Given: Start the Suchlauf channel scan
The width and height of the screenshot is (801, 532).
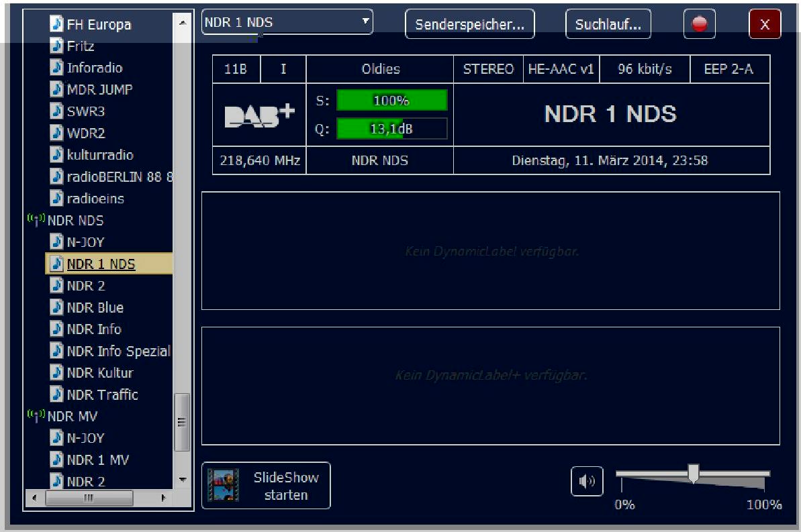Looking at the screenshot, I should click(x=608, y=25).
